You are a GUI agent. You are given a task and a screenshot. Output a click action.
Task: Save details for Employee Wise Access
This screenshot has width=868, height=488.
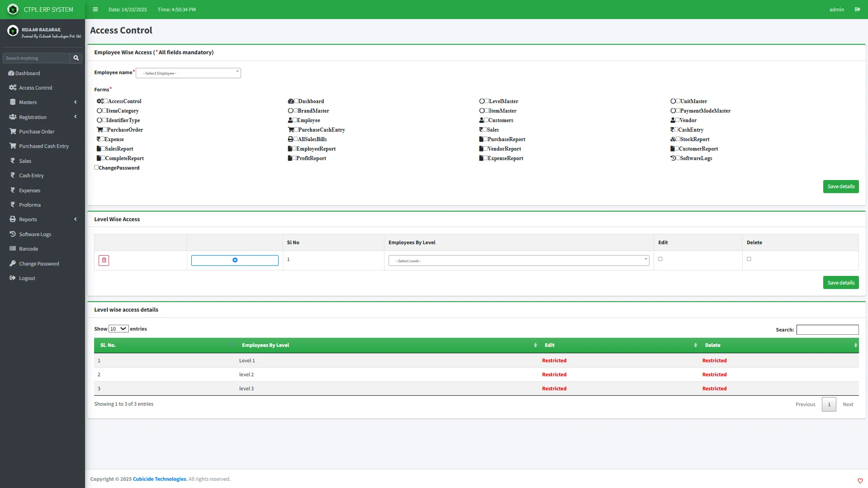click(840, 186)
